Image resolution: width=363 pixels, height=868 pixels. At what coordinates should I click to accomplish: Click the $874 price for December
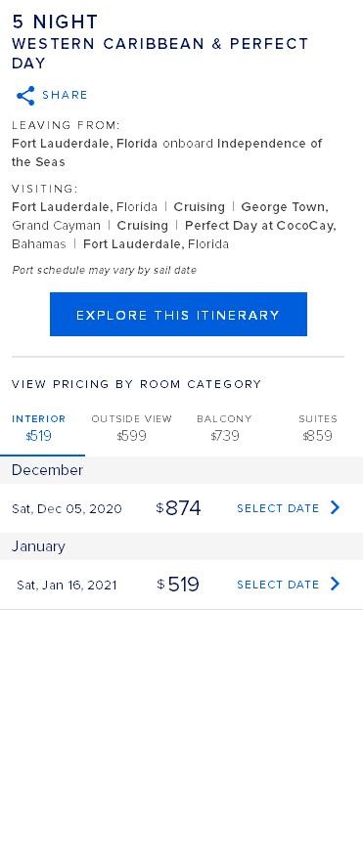tap(178, 508)
